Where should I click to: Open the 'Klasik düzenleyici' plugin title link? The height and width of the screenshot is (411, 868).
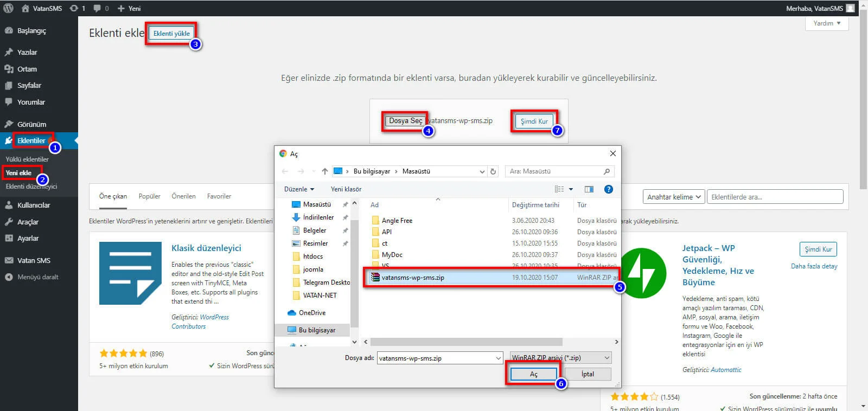tap(206, 248)
